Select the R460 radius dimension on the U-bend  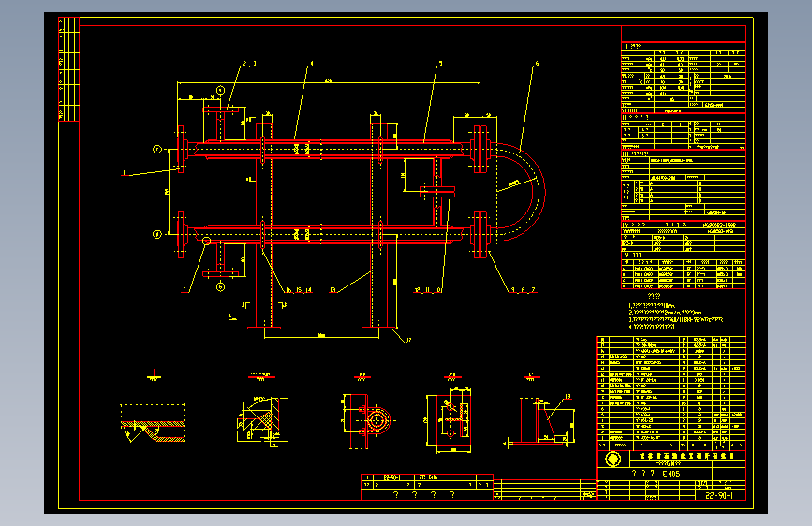click(x=514, y=183)
